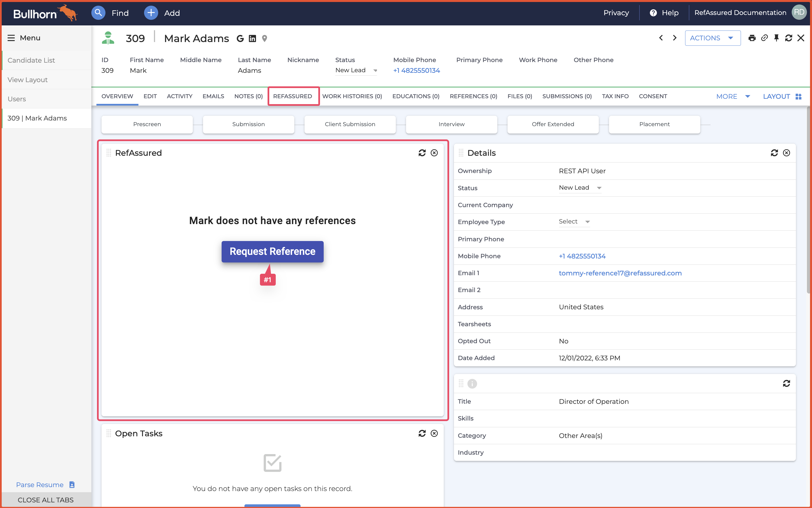The width and height of the screenshot is (812, 508).
Task: Grab the RefAssured card drag handle
Action: 109,153
